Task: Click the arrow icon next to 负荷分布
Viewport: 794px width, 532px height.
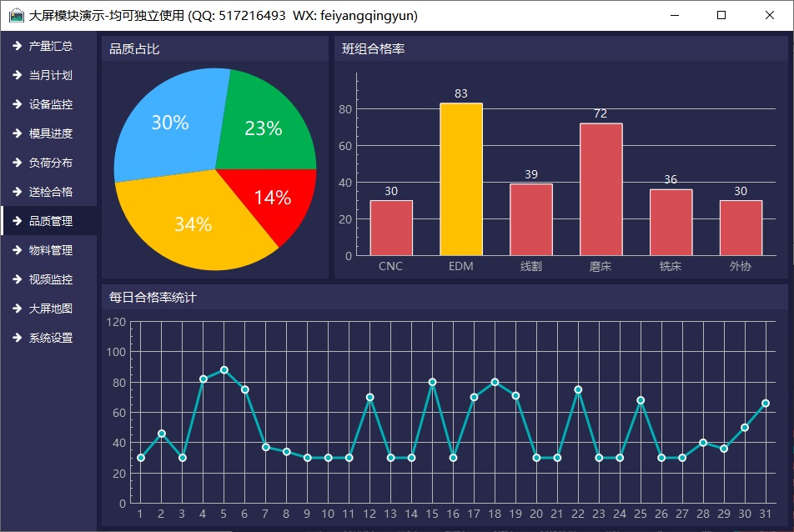Action: point(16,163)
